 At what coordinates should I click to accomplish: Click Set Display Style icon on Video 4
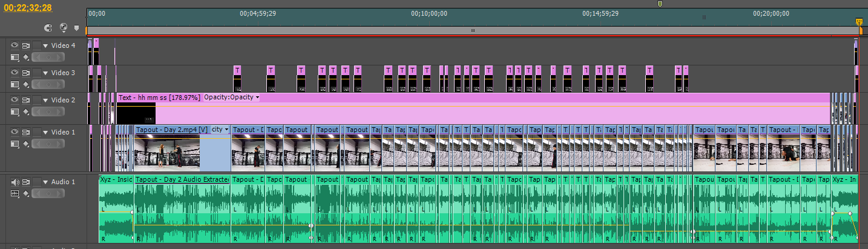(15, 58)
